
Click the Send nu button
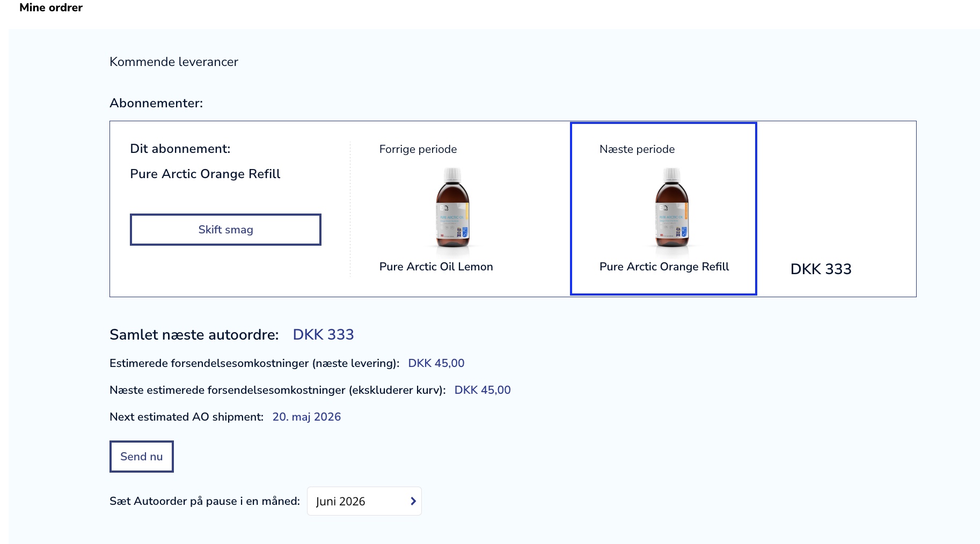(x=142, y=457)
